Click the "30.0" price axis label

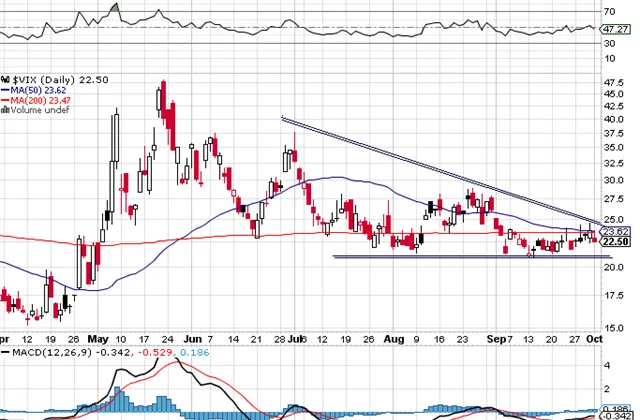[x=614, y=180]
